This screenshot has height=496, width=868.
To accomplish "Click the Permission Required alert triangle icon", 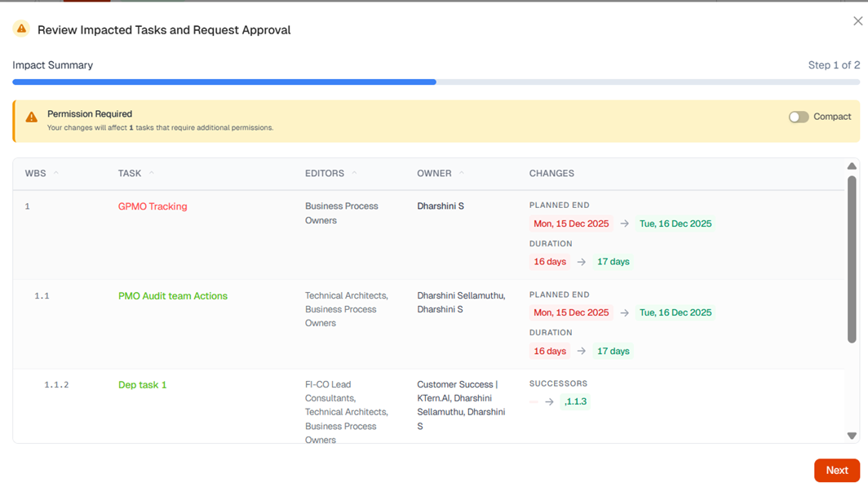I will (31, 117).
